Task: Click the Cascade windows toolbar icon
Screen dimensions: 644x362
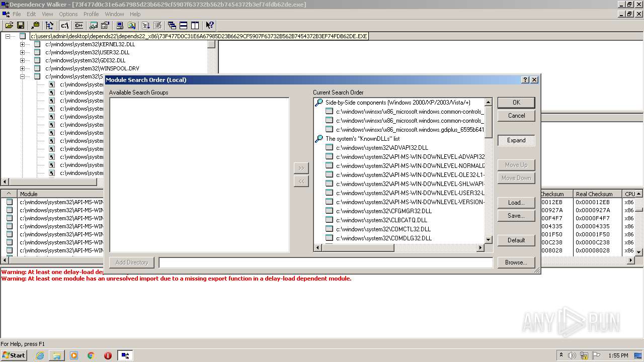Action: [172, 25]
